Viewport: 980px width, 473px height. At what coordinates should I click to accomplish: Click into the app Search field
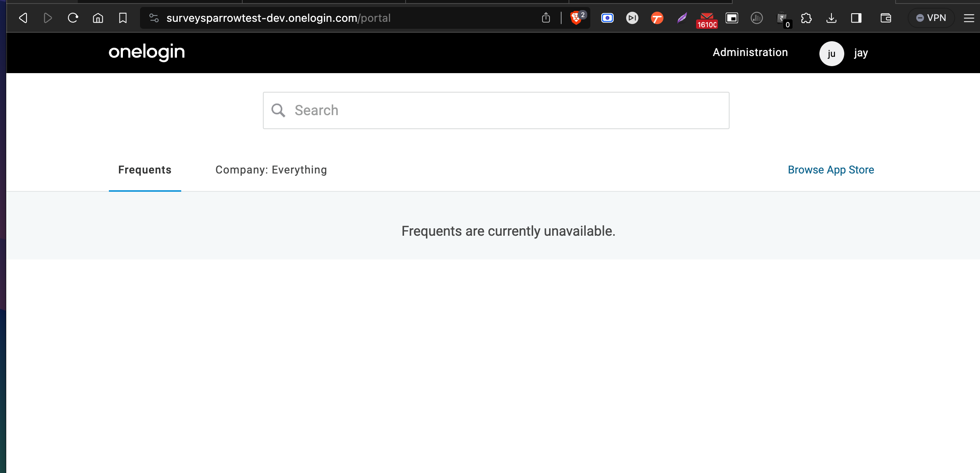click(x=496, y=110)
